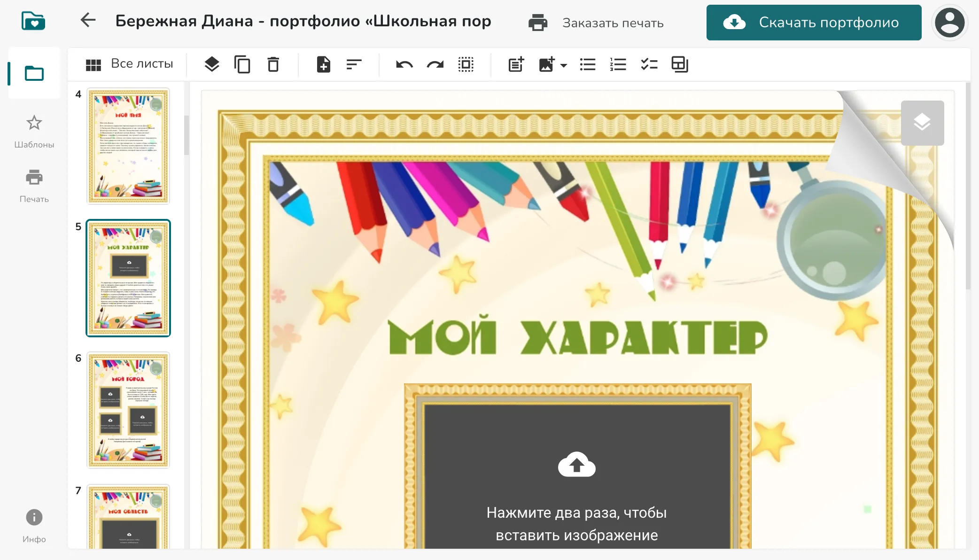The height and width of the screenshot is (560, 979).
Task: Insert a checklist
Action: click(649, 64)
